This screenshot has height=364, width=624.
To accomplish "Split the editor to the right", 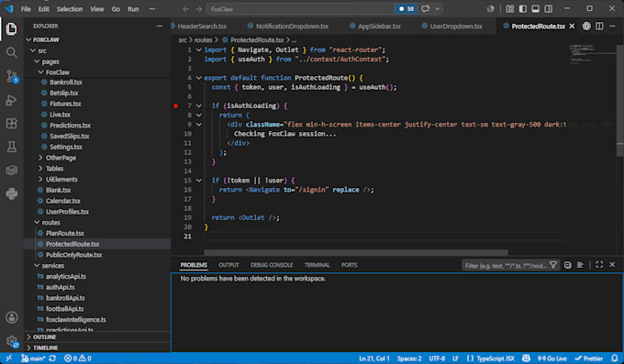I will coord(599,26).
